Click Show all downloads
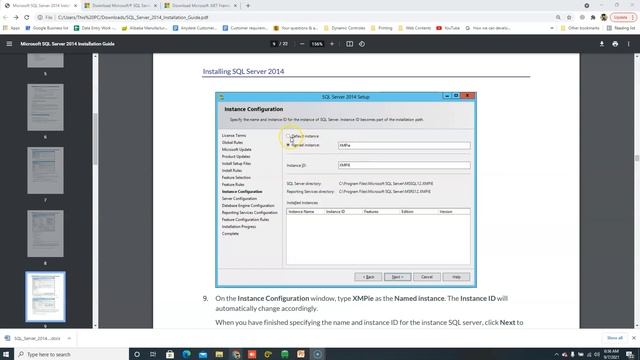Image resolution: width=640 pixels, height=360 pixels. pos(615,338)
